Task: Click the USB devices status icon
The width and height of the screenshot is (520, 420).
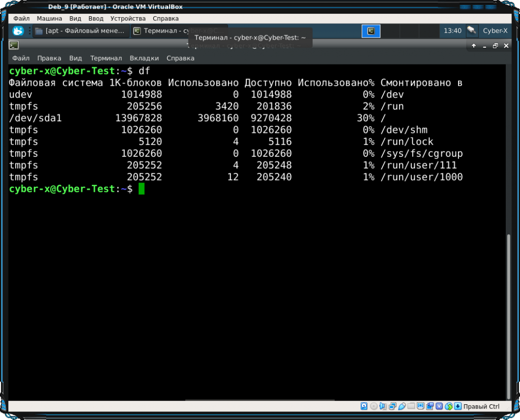Action: coord(402,406)
